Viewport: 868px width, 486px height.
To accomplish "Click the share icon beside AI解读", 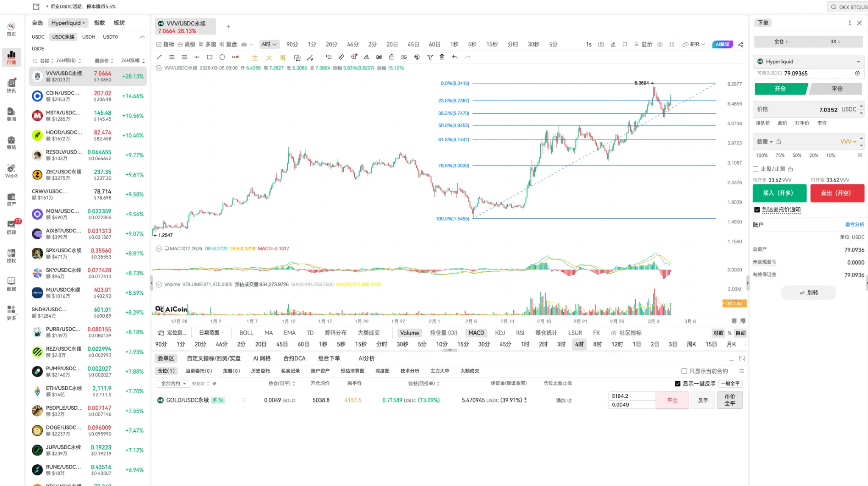I will tap(741, 45).
